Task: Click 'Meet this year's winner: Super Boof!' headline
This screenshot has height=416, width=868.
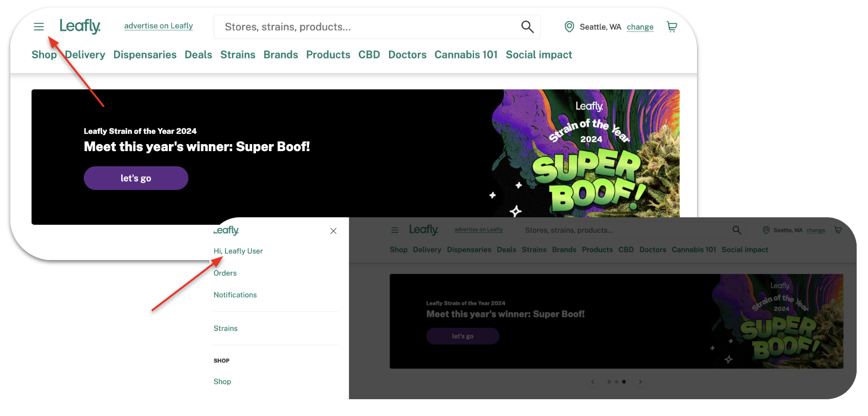Action: pyautogui.click(x=197, y=147)
